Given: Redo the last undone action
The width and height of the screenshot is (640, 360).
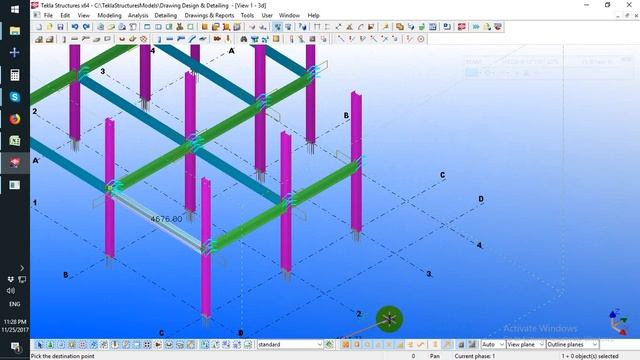Looking at the screenshot, I should click(x=86, y=27).
